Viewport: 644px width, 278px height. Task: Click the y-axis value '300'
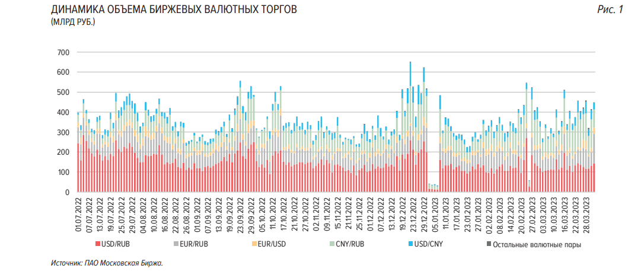65,132
